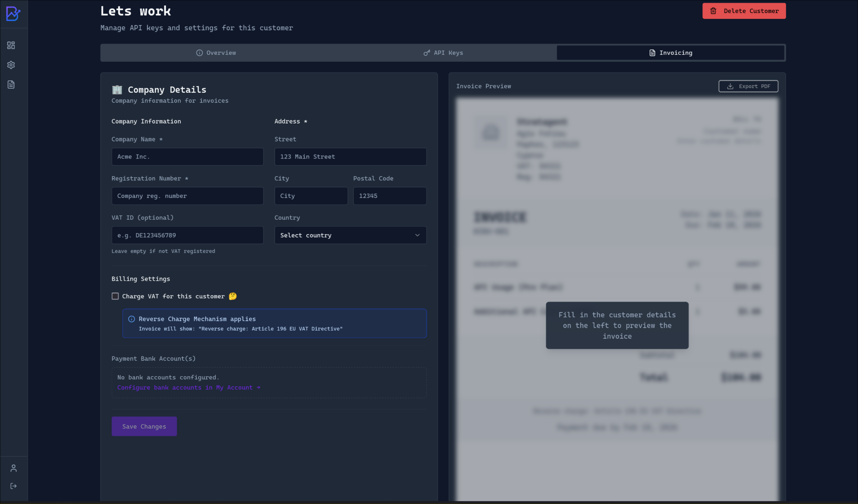The height and width of the screenshot is (504, 858).
Task: Open the Select country dropdown
Action: [350, 235]
